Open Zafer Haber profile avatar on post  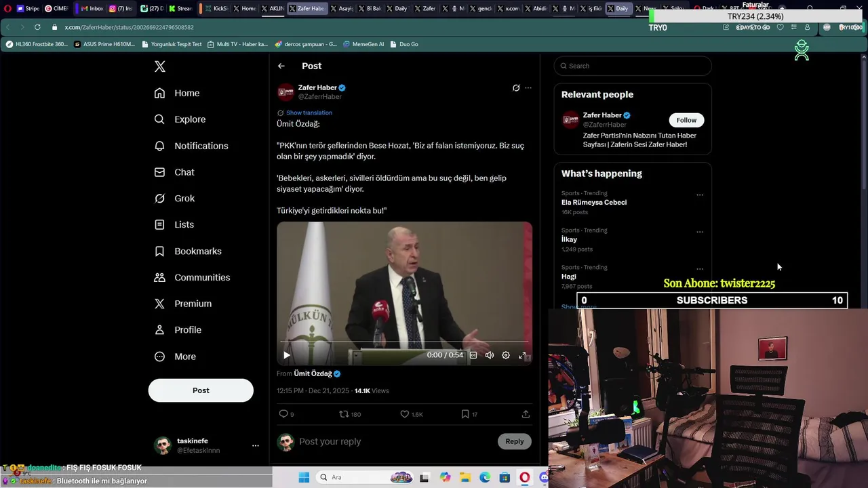coord(285,91)
